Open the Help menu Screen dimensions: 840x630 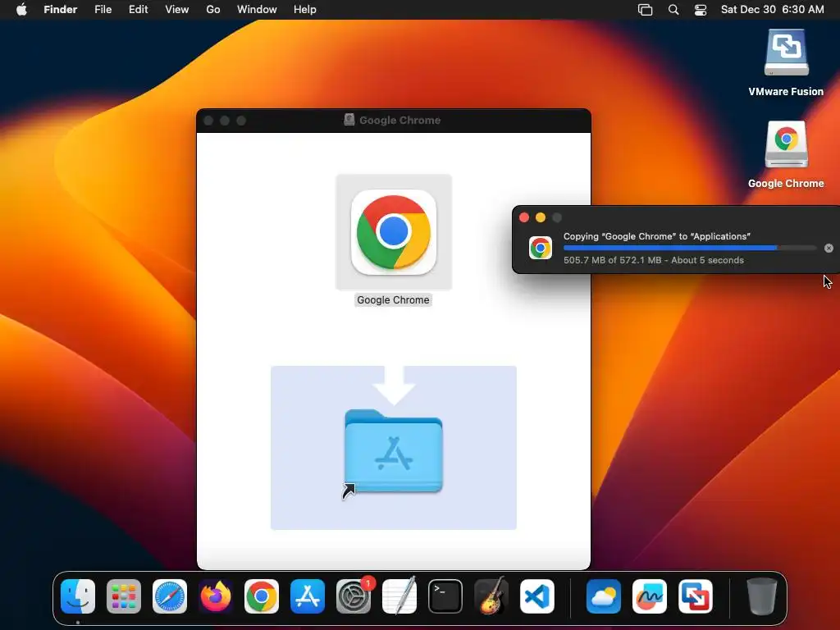coord(305,10)
